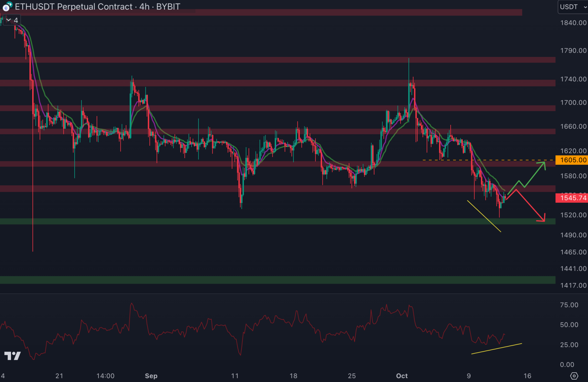Click the 16 date on the time axis
The image size is (588, 382).
(527, 376)
